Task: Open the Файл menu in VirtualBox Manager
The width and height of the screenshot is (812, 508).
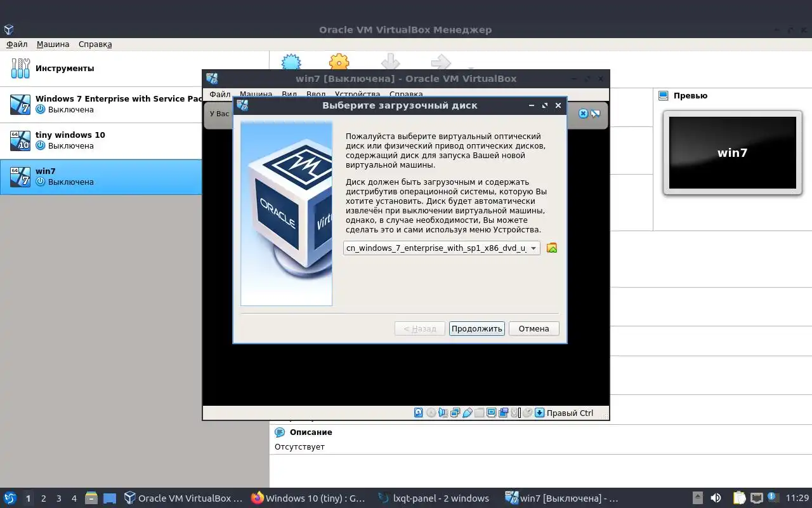Action: (x=17, y=44)
